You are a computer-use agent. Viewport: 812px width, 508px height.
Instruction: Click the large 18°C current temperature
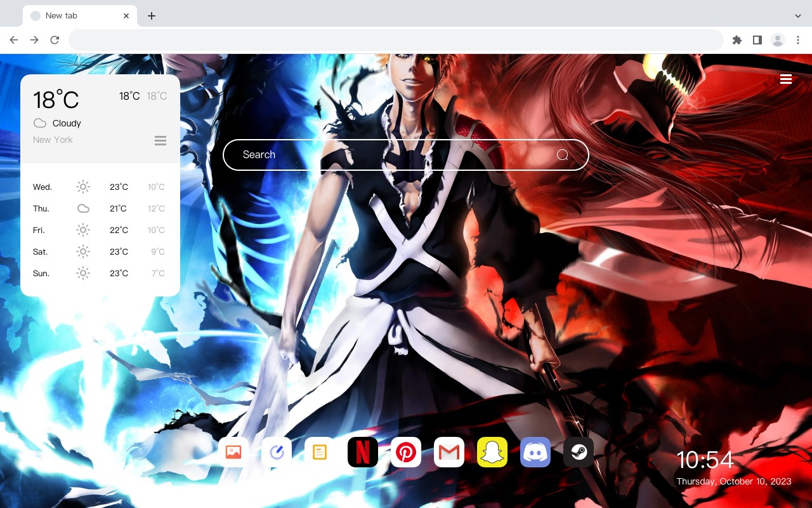pyautogui.click(x=56, y=100)
